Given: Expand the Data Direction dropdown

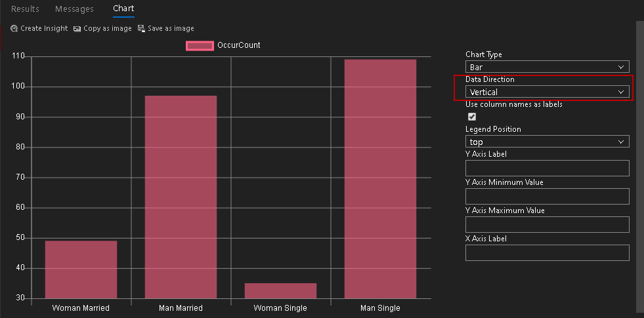Looking at the screenshot, I should tap(547, 92).
